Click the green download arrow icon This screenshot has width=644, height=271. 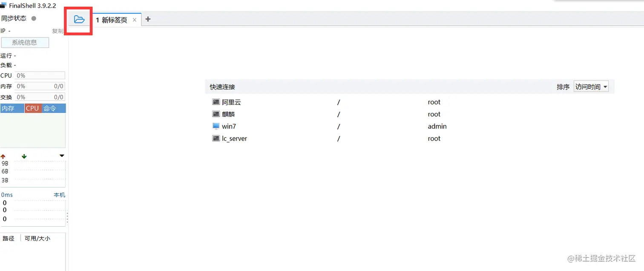[24, 156]
